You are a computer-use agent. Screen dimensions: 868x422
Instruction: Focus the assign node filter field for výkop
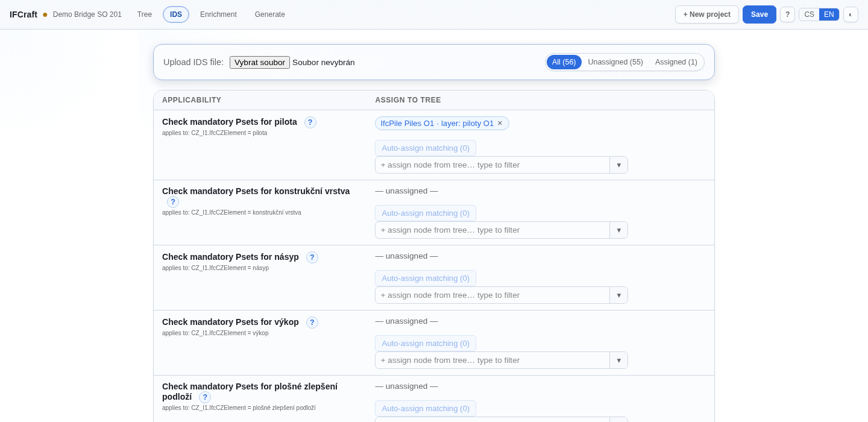tap(492, 361)
